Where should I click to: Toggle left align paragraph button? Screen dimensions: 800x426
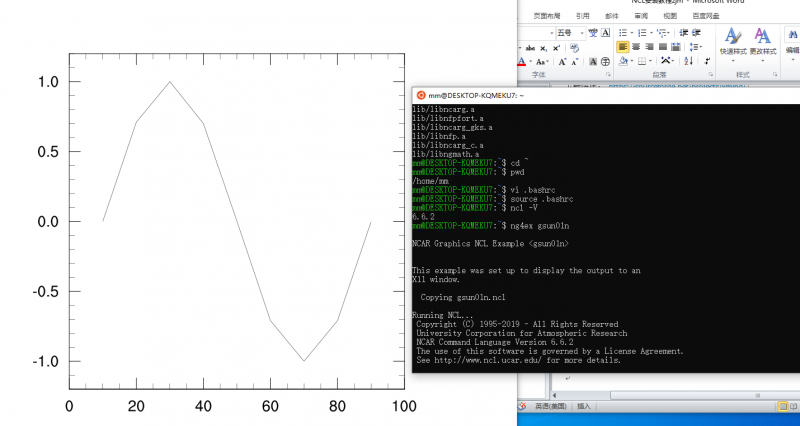pyautogui.click(x=623, y=47)
